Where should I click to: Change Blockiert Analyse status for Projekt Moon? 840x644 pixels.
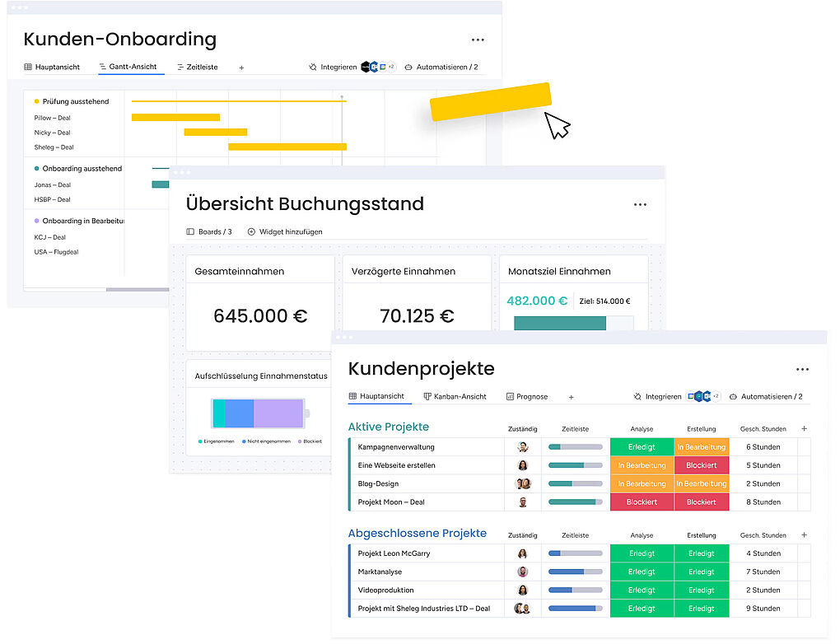coord(641,502)
